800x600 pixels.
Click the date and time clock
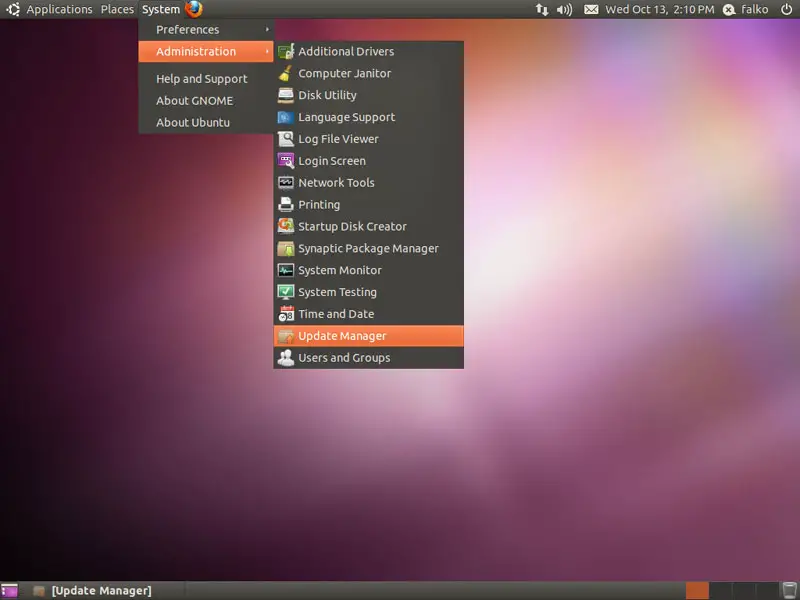coord(660,9)
